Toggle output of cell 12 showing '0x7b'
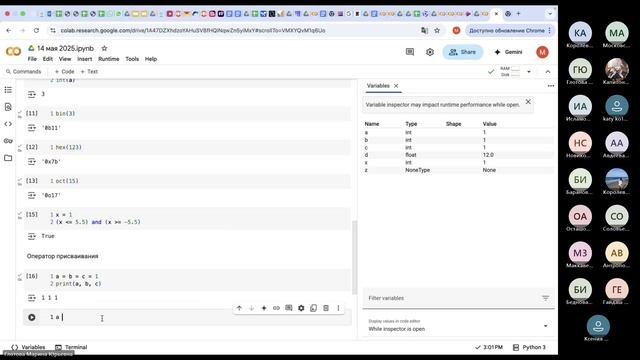Viewport: 640px width, 360px height. (32, 162)
